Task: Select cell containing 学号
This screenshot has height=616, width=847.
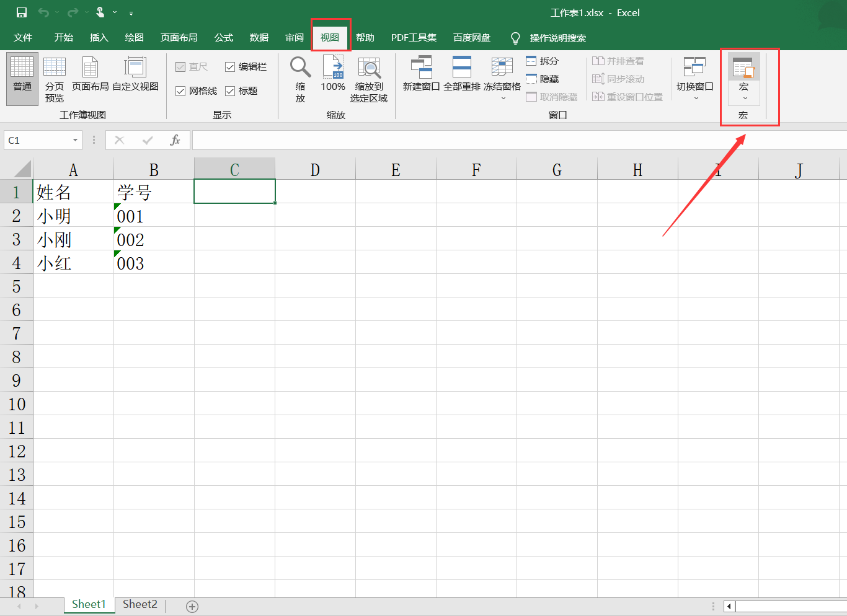Action: [154, 192]
